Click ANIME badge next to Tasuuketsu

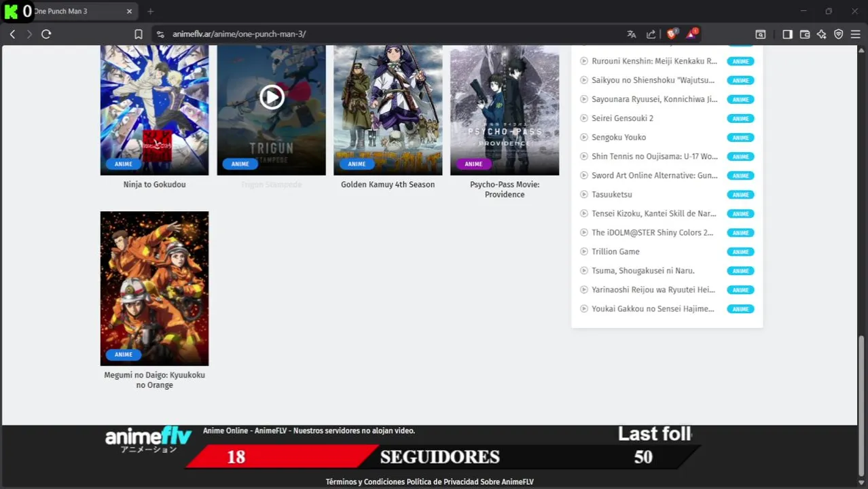[740, 195]
